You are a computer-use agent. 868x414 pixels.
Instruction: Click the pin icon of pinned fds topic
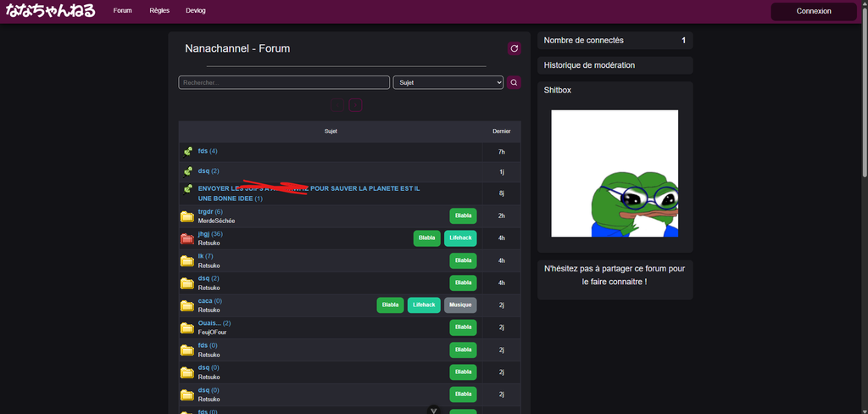(x=188, y=152)
